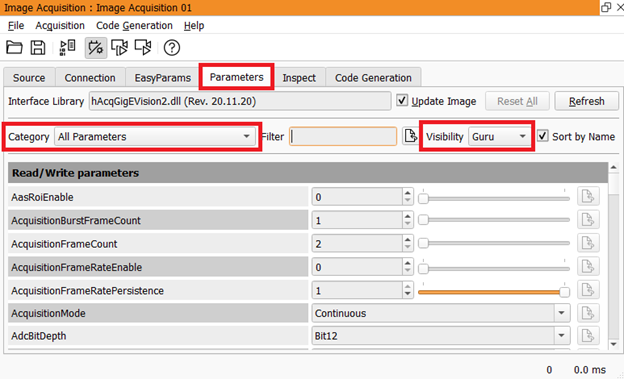Click the AcquisitionFrameCount slider handle
Viewport: 624px width, 379px height.
click(x=423, y=243)
